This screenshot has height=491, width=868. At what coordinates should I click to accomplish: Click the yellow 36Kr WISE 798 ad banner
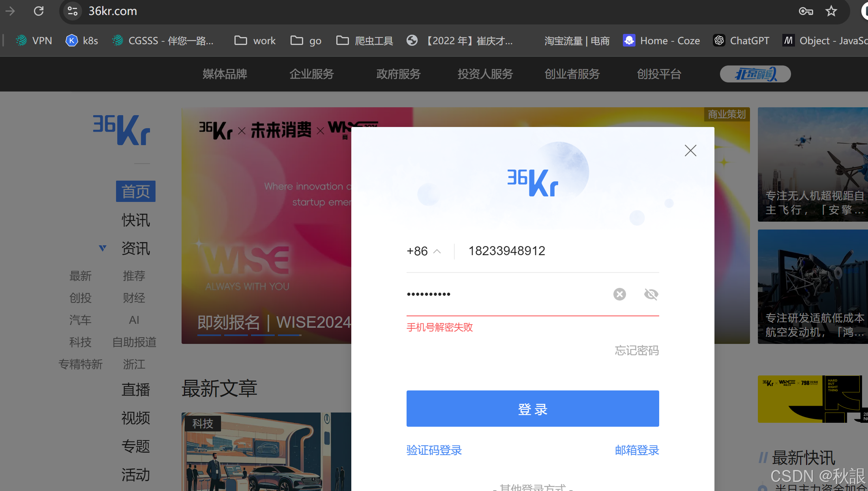pyautogui.click(x=813, y=399)
